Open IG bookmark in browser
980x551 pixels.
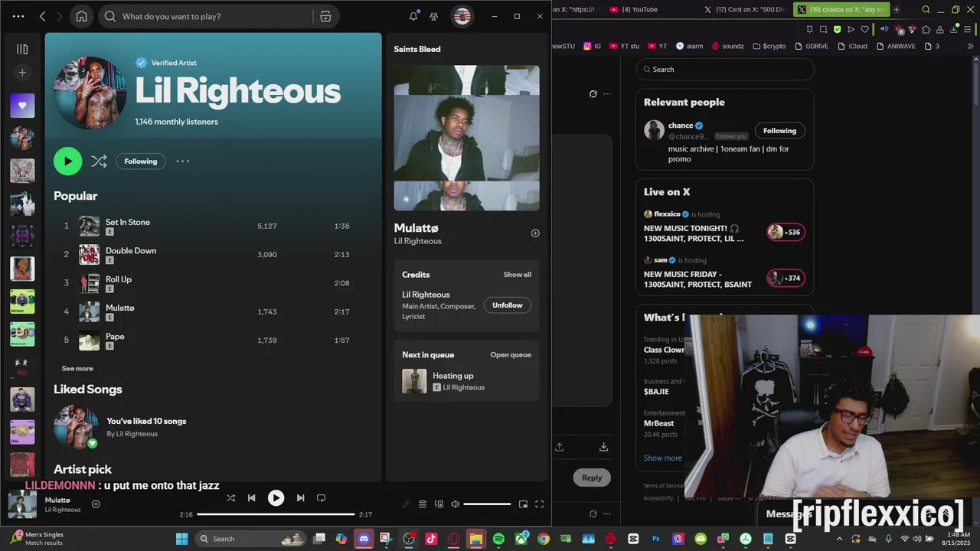(593, 46)
